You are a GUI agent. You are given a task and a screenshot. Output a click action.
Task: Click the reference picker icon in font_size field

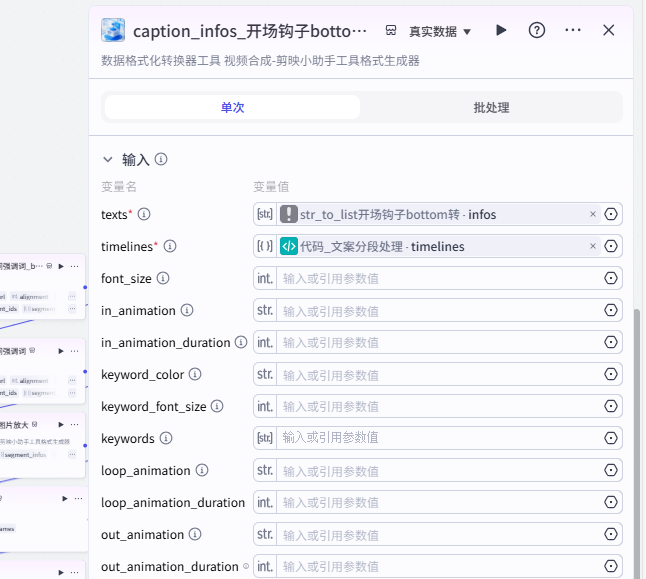(611, 278)
